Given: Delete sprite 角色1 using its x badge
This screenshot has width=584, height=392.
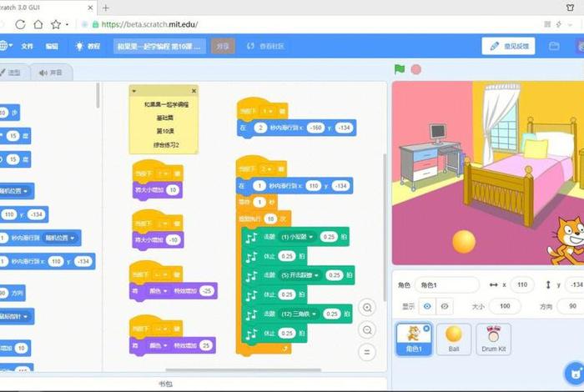Looking at the screenshot, I should pos(426,328).
